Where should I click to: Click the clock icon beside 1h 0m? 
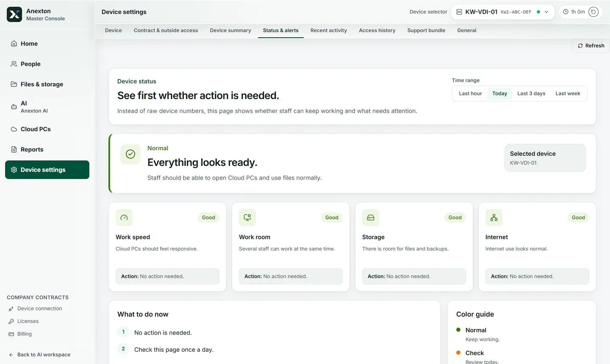pos(566,12)
